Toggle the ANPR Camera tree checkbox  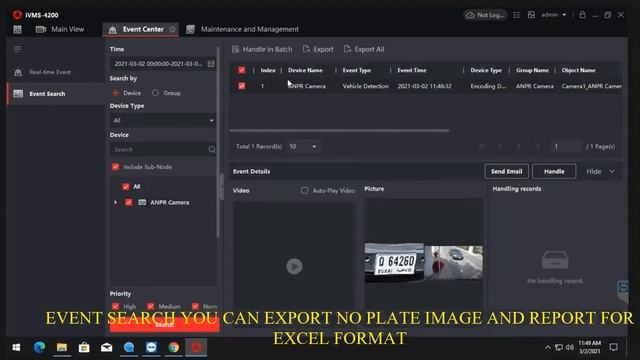[x=129, y=202]
